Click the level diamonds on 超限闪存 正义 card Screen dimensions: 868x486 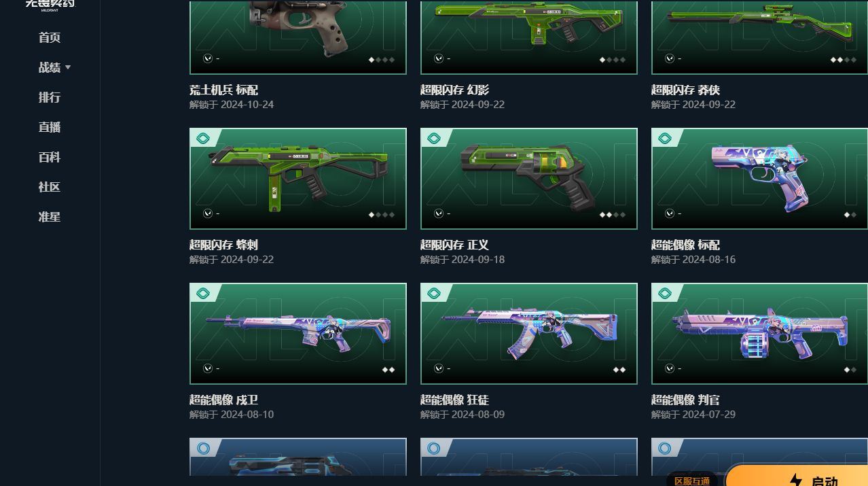pos(613,215)
